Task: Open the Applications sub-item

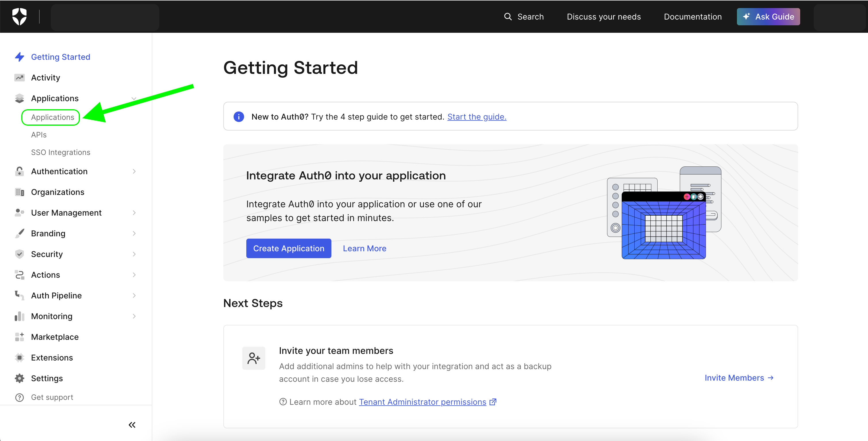Action: [x=53, y=117]
